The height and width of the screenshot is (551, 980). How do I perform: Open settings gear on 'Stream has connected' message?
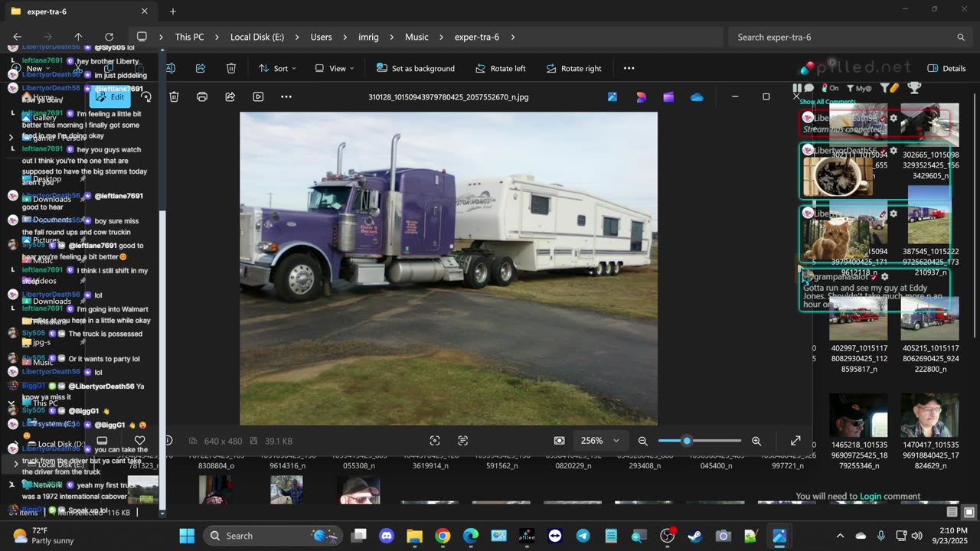[893, 119]
